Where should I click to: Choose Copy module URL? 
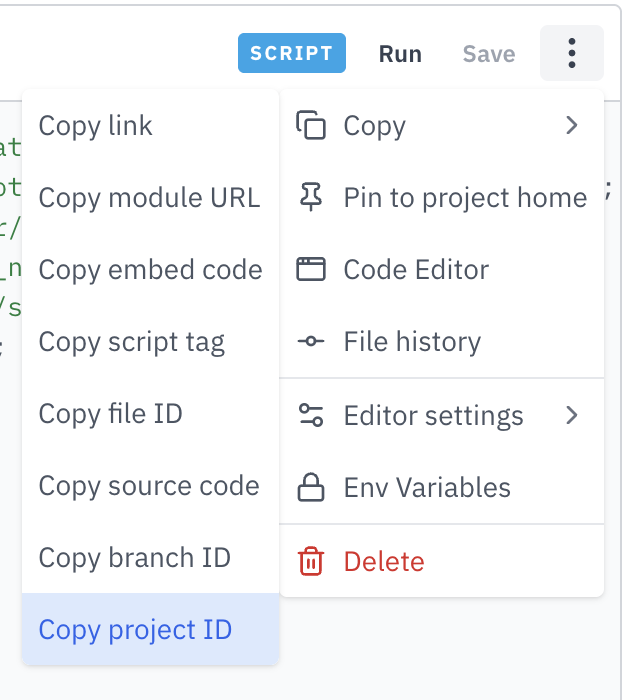149,198
